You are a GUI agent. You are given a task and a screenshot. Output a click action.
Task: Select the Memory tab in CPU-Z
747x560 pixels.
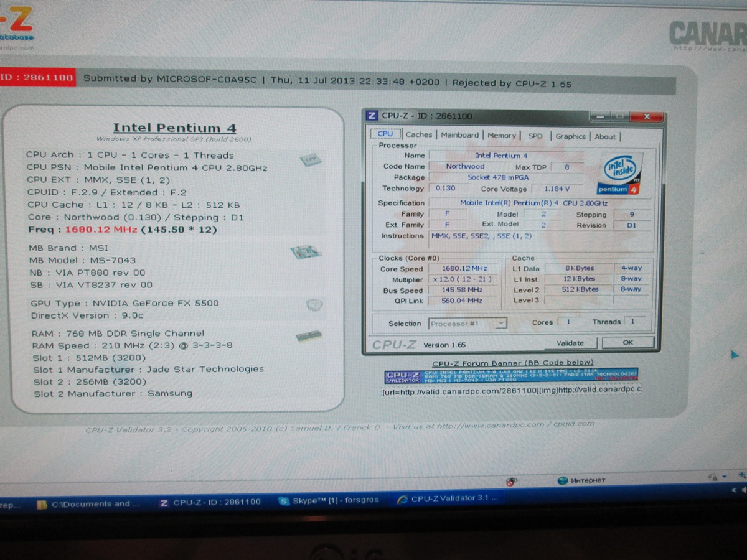click(x=502, y=136)
